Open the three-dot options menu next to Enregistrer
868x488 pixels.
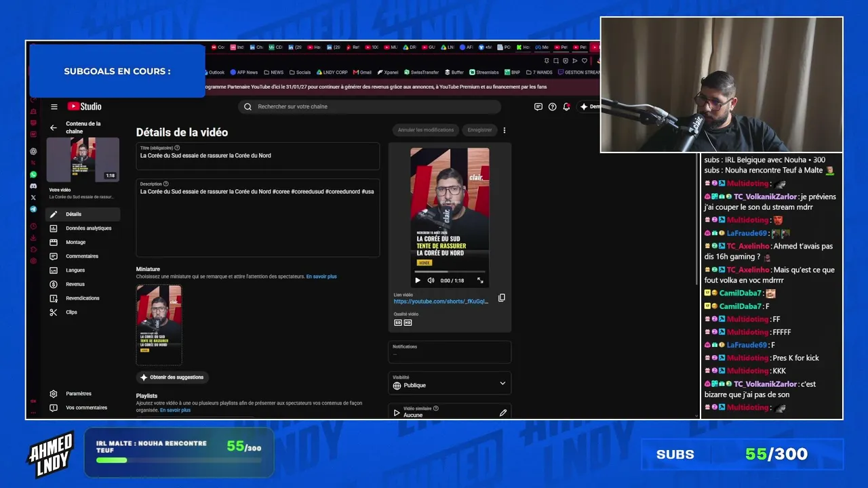point(504,130)
